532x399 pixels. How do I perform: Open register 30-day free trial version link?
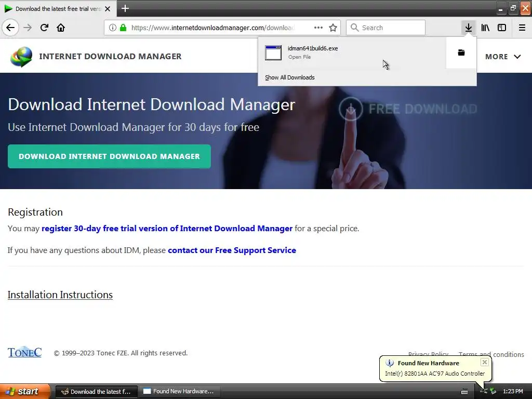167,229
